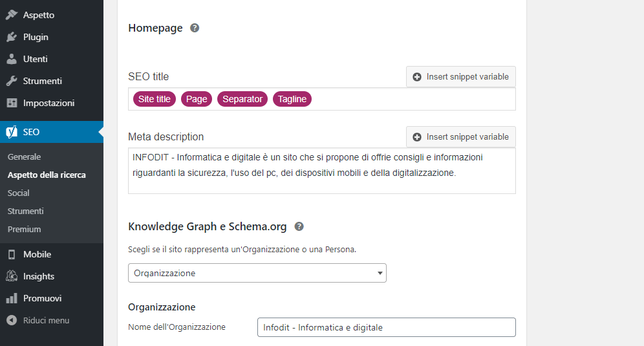Click the Aspetto paintbrush icon
The height and width of the screenshot is (346, 644).
(x=12, y=15)
